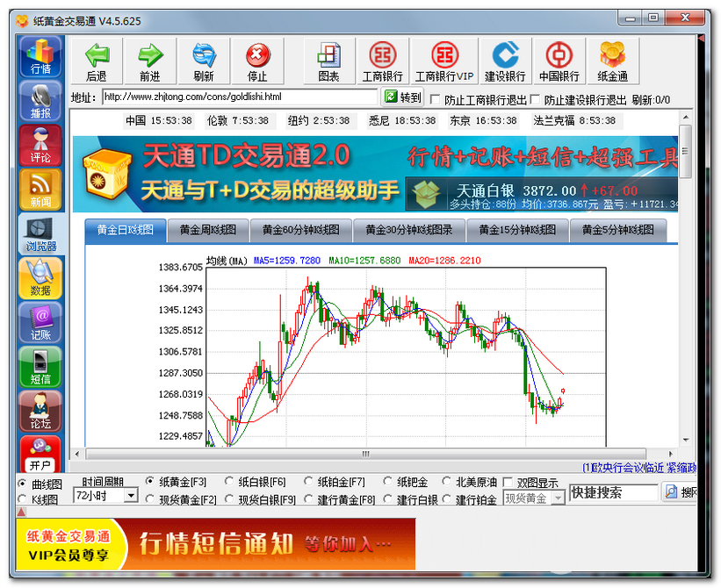
Task: Open the 欧央行会议临近 news ticker link
Action: pyautogui.click(x=640, y=468)
